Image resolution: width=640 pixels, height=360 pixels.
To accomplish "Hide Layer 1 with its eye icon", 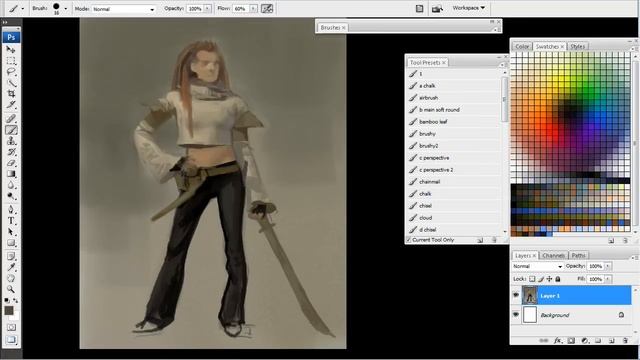I will (516, 295).
